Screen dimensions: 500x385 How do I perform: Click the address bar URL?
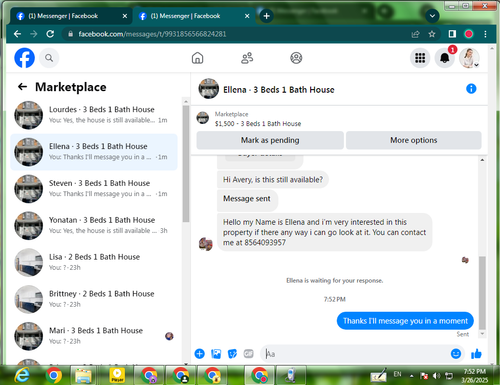[152, 34]
